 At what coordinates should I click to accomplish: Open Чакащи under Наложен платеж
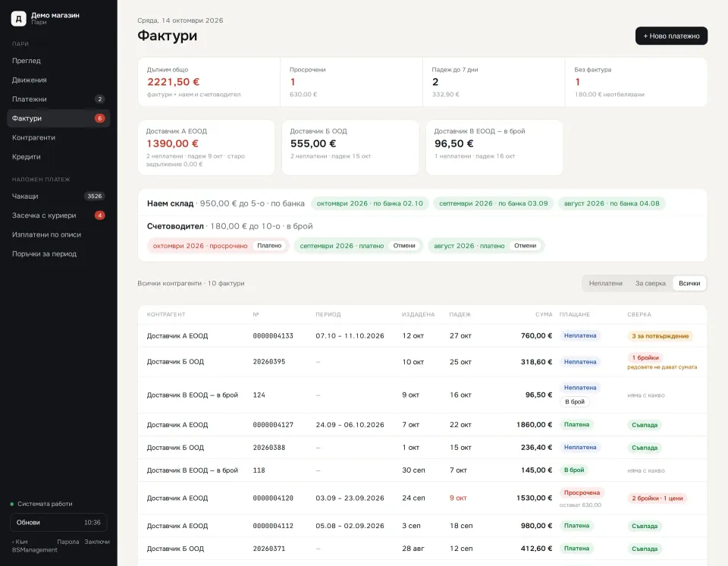click(58, 196)
